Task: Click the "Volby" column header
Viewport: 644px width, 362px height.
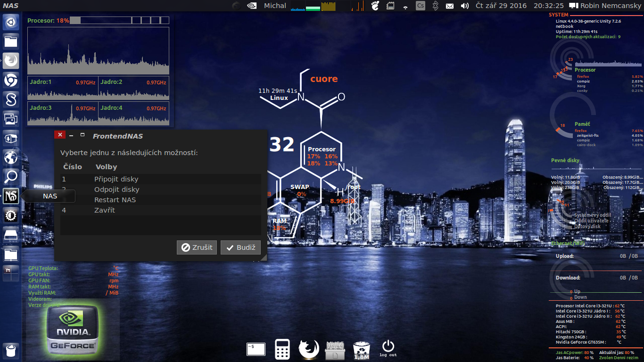Action: tap(106, 167)
